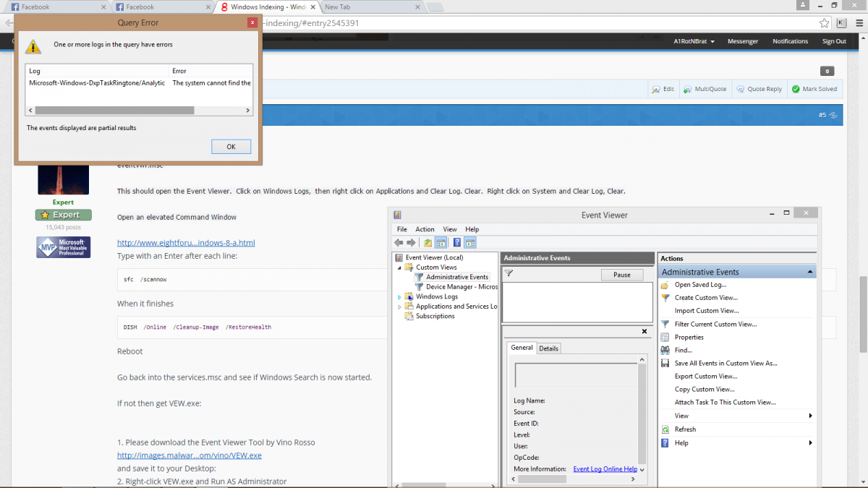Click the Query Error scrollbar right arrow
868x488 pixels.
click(248, 111)
